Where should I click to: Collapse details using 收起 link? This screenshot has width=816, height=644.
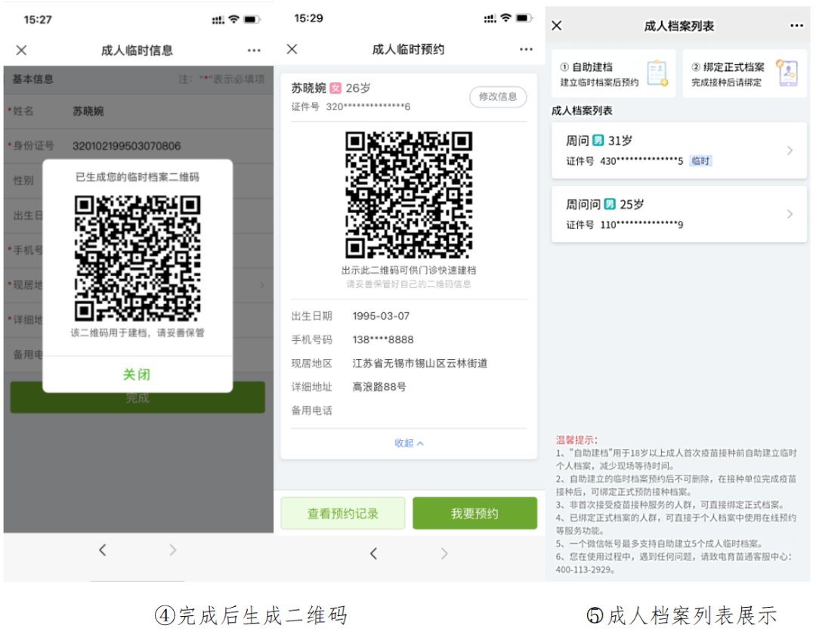(409, 443)
